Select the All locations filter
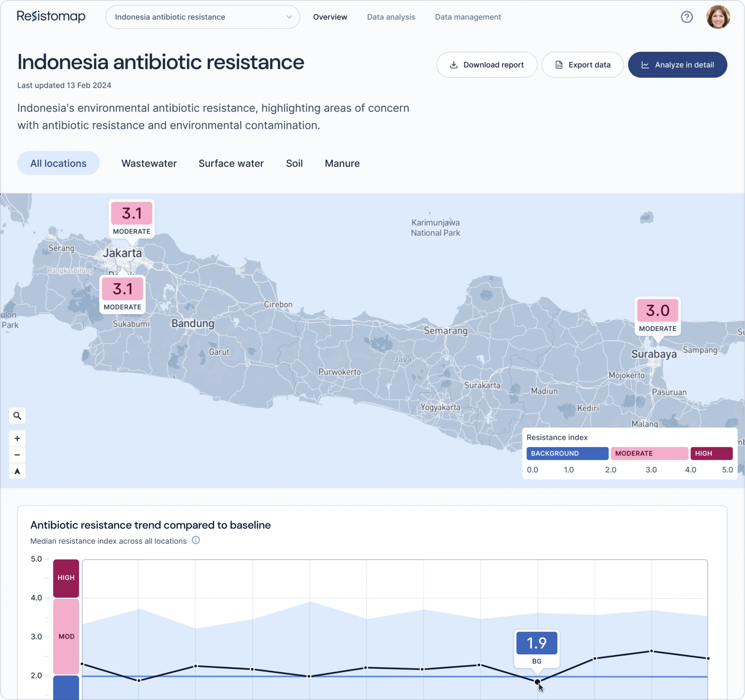 coord(59,163)
